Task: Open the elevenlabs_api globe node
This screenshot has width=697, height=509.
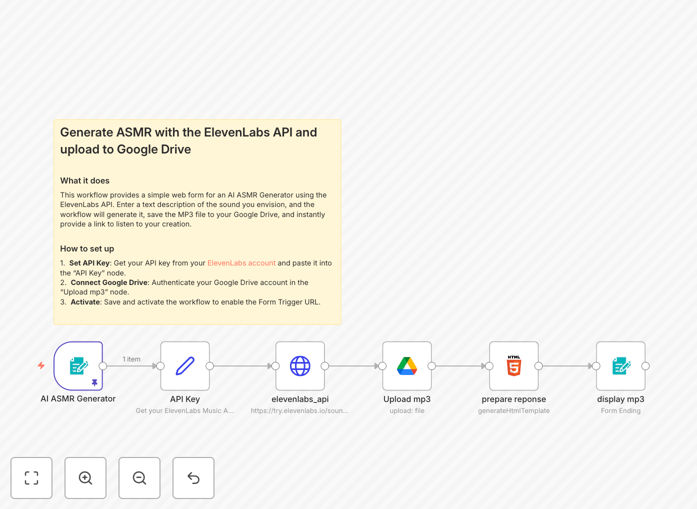Action: pos(300,366)
